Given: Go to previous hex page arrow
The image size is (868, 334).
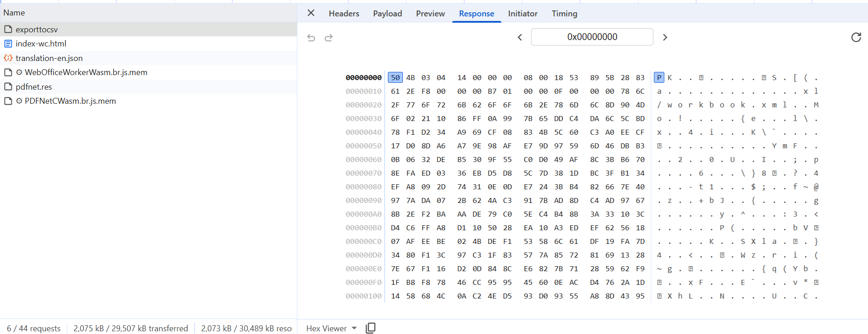Looking at the screenshot, I should [520, 37].
